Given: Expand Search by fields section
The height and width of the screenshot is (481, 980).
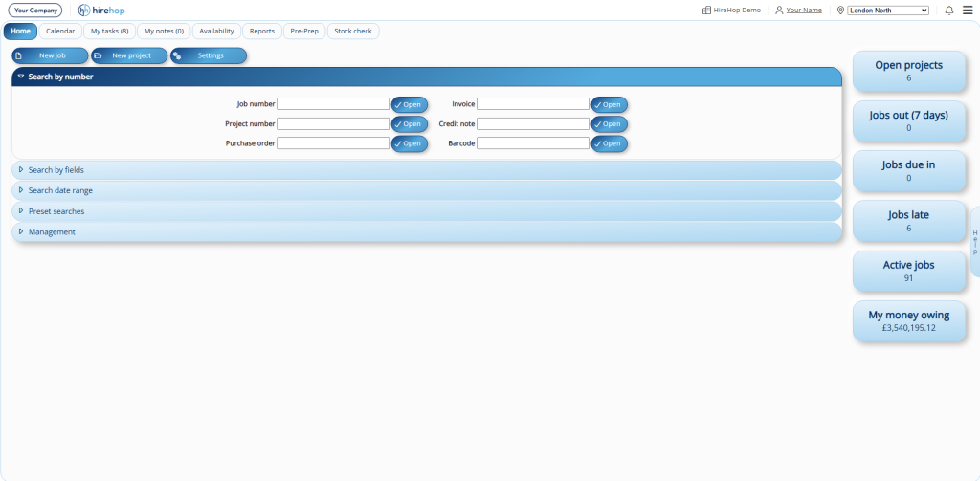Looking at the screenshot, I should (427, 170).
